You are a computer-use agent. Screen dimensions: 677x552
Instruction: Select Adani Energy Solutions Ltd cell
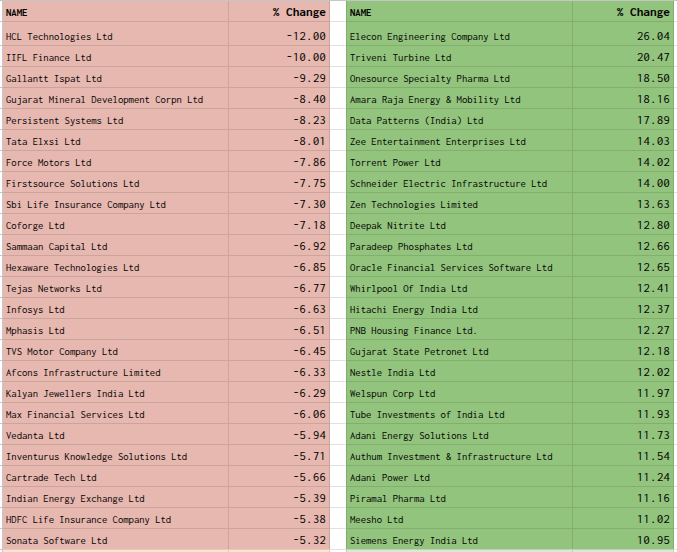tap(459, 436)
